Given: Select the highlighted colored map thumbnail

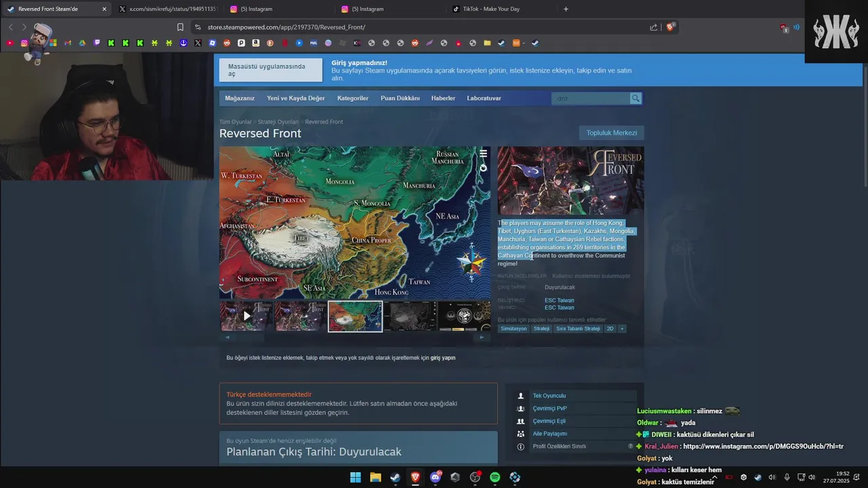Looking at the screenshot, I should pyautogui.click(x=355, y=316).
